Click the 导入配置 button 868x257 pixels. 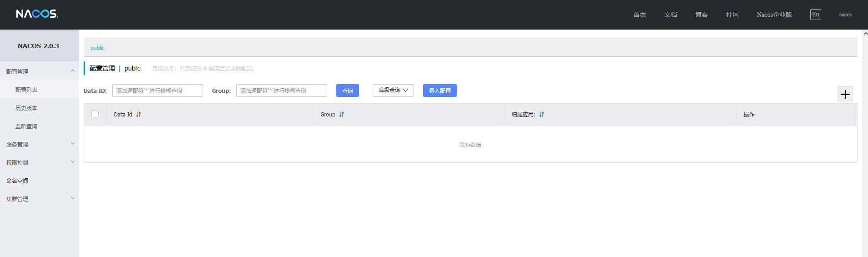439,91
